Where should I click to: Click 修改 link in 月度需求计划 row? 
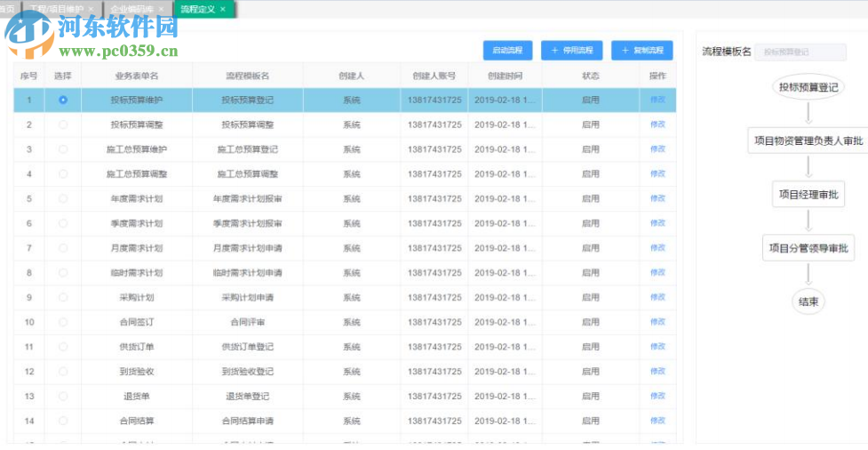click(657, 248)
